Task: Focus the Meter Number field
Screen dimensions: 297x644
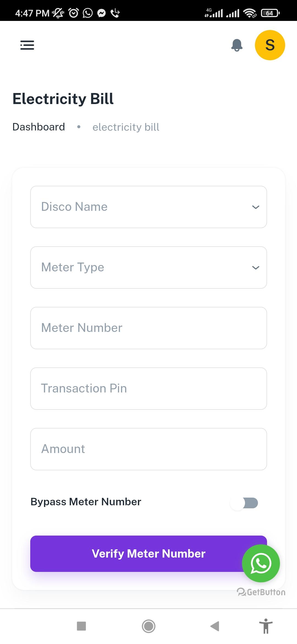Action: 148,328
